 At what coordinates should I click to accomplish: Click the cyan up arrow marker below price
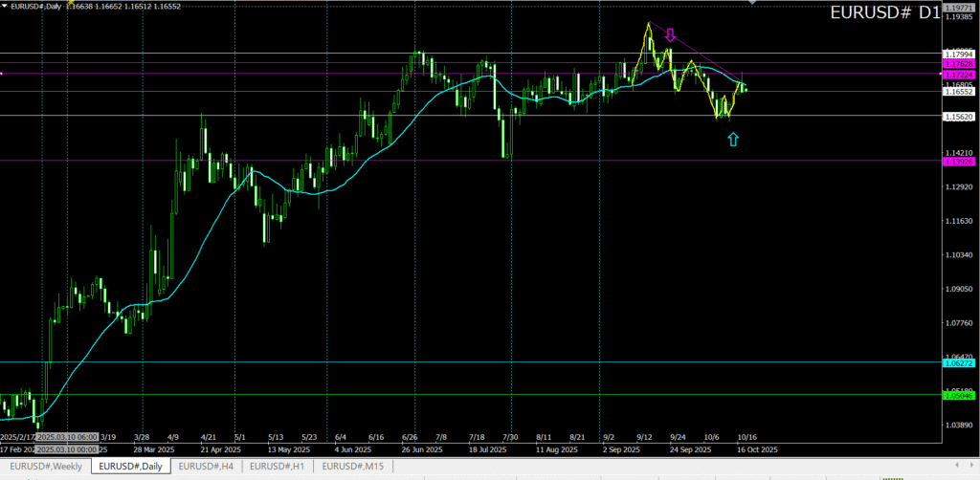pos(733,140)
